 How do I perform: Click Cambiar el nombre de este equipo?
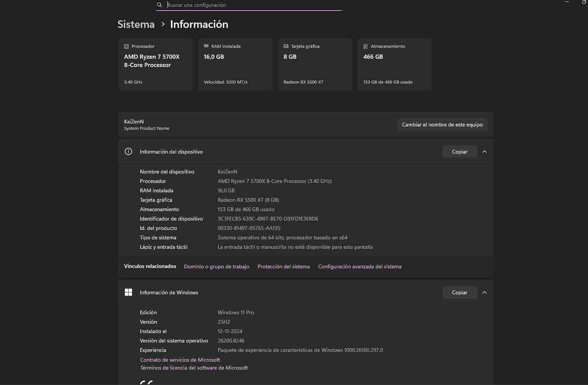[x=442, y=125]
